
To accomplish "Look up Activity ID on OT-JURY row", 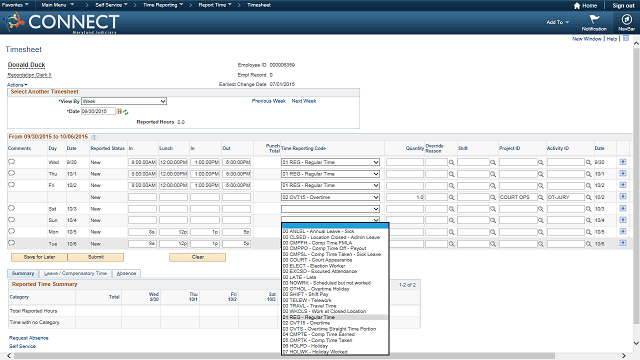I will click(x=589, y=197).
